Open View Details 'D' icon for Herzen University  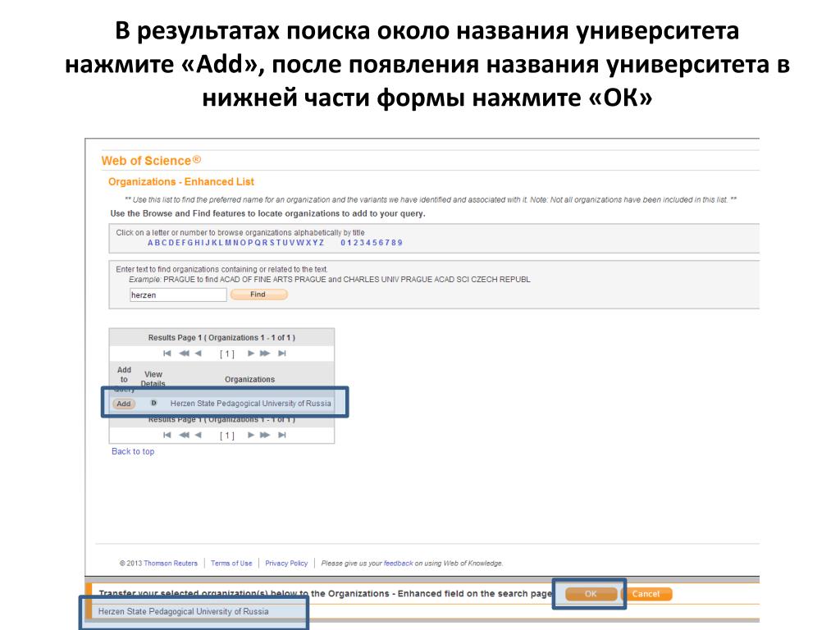tap(153, 403)
